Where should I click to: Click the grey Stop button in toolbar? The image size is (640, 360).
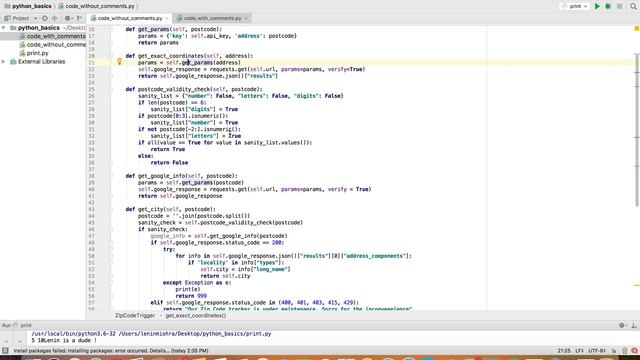619,6
